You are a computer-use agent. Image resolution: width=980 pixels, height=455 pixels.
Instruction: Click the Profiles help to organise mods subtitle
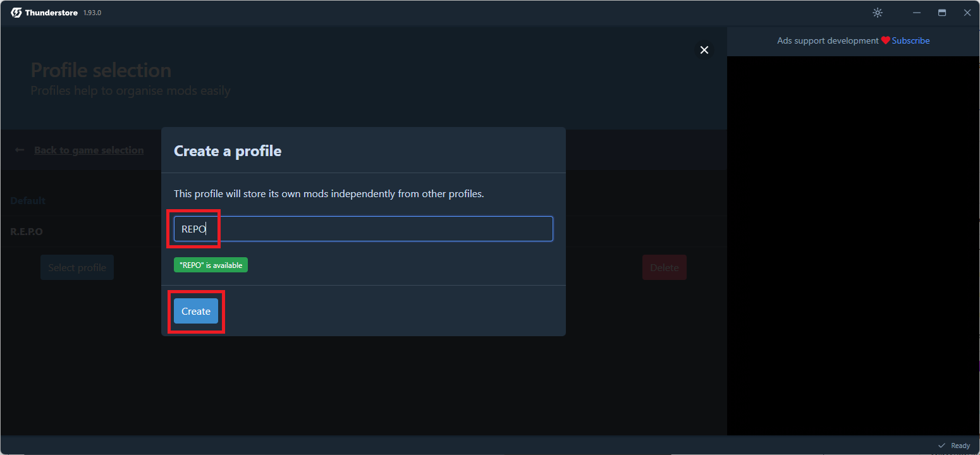(130, 90)
